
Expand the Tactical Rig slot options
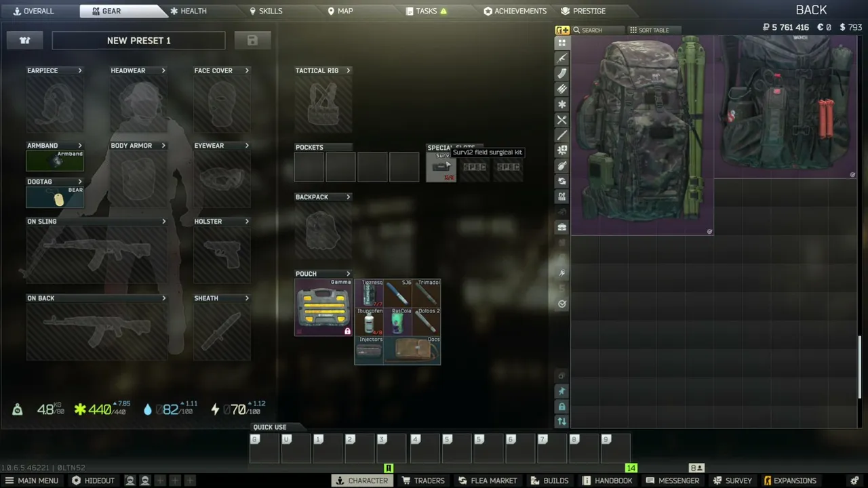click(349, 70)
